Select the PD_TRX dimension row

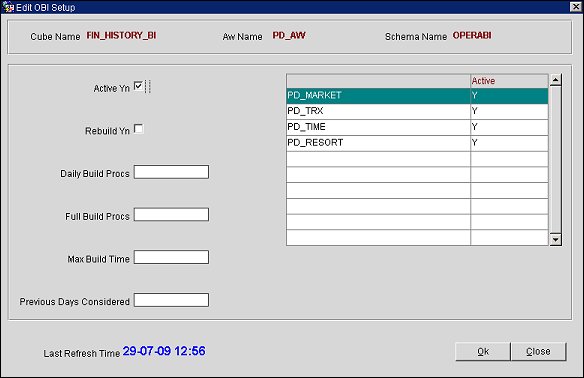pos(417,111)
